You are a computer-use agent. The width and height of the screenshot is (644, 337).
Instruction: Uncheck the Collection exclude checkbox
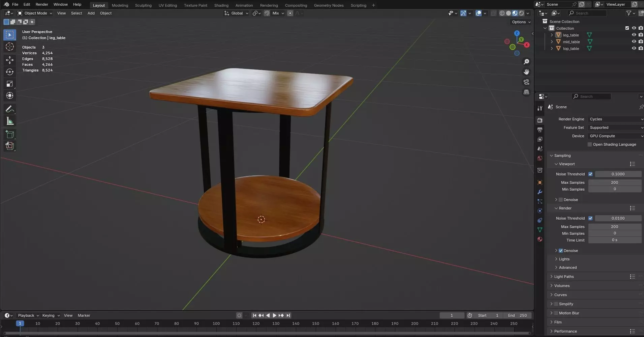point(627,28)
